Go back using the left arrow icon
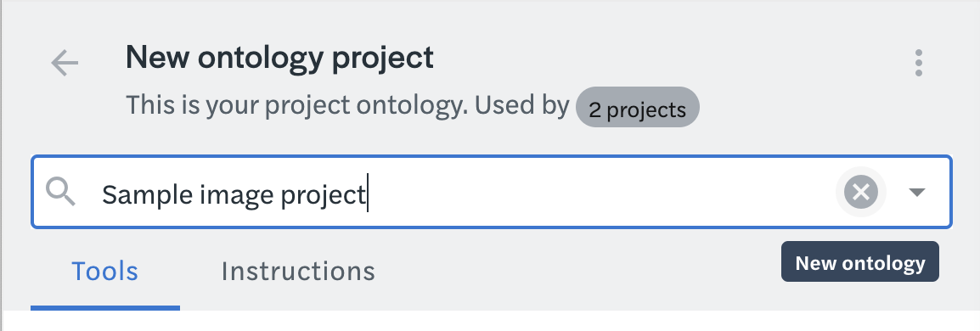This screenshot has width=980, height=331. click(65, 63)
